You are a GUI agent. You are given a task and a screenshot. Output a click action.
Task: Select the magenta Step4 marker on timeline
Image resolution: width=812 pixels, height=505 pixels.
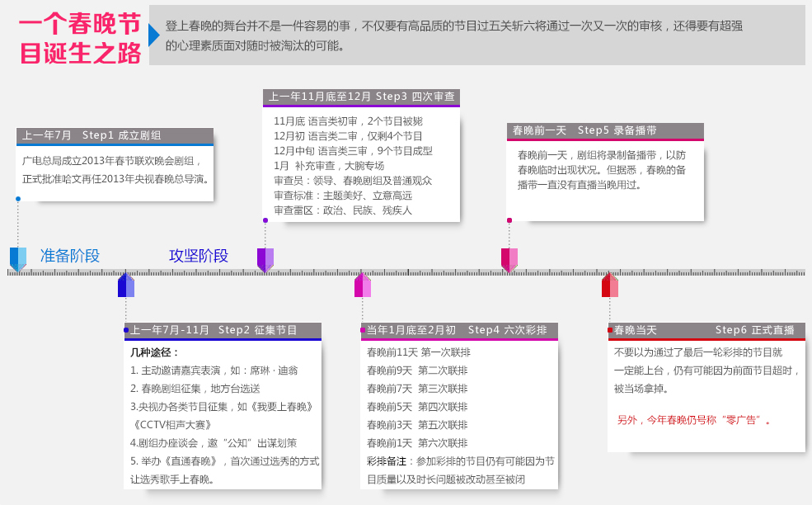click(x=363, y=284)
